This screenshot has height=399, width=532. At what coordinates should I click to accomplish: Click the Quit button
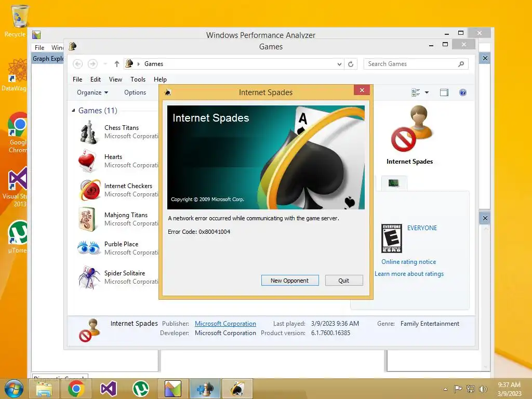[x=344, y=280]
